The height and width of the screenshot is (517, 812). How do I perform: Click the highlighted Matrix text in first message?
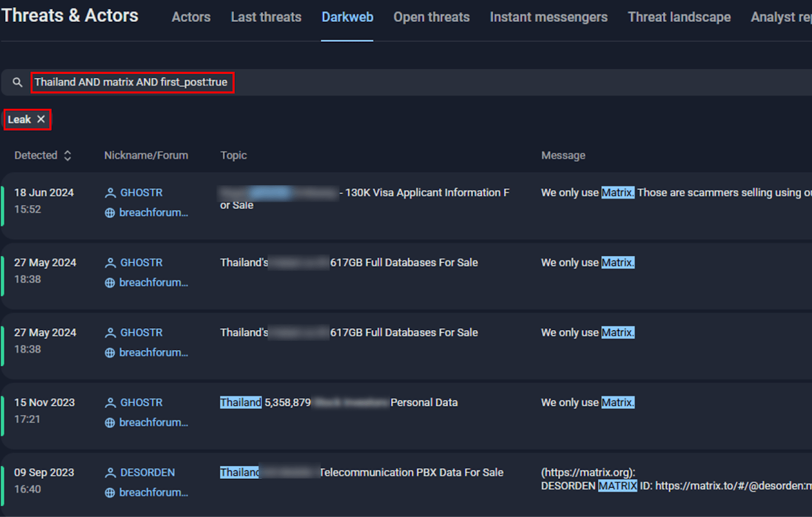click(x=617, y=192)
